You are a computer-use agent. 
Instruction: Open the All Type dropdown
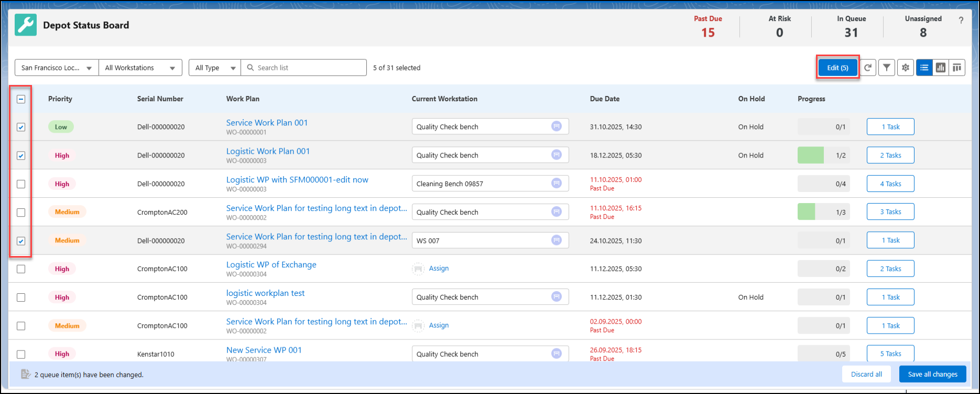[x=215, y=68]
